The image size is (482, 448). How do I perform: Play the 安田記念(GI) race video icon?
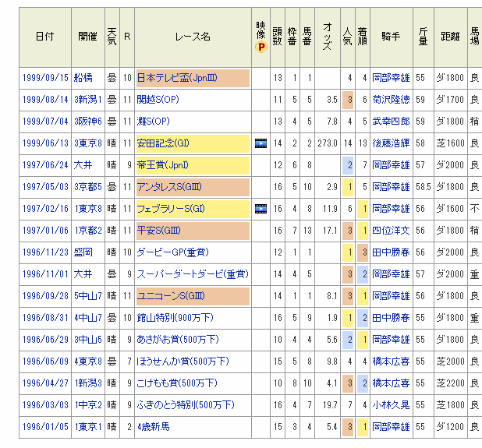[x=261, y=143]
